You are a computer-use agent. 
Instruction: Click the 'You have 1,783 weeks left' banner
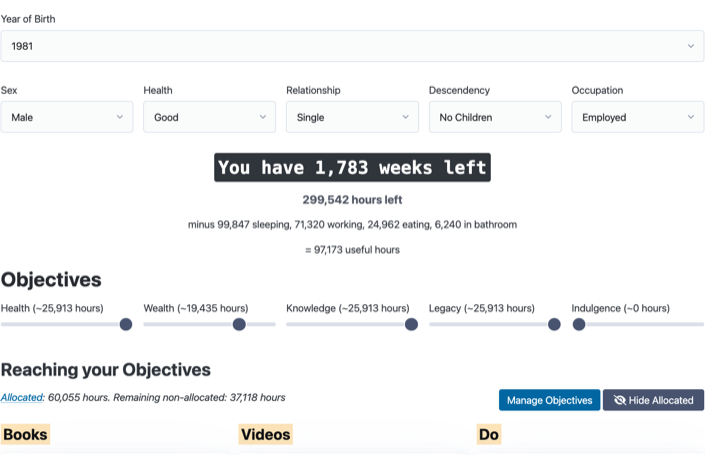pos(352,168)
